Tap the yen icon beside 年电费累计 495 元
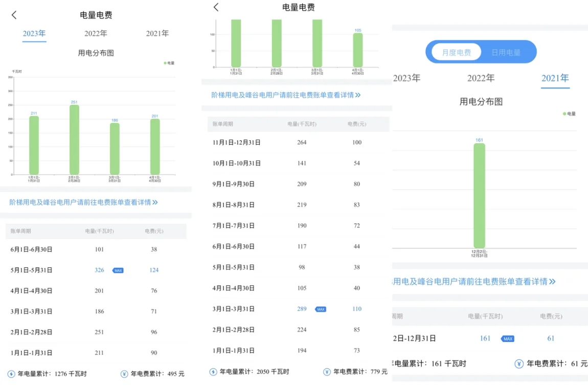The height and width of the screenshot is (386, 588). point(124,374)
